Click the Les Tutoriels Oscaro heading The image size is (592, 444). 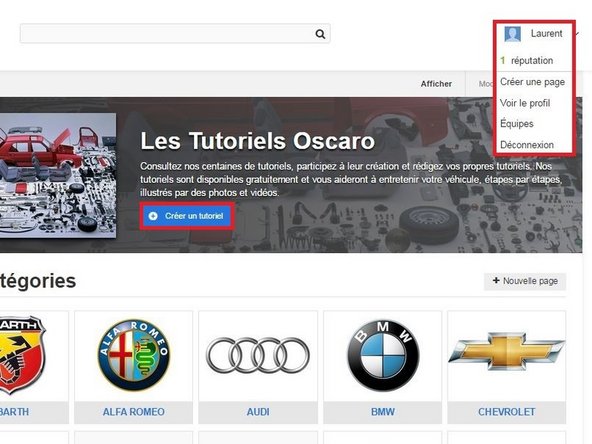pos(257,141)
